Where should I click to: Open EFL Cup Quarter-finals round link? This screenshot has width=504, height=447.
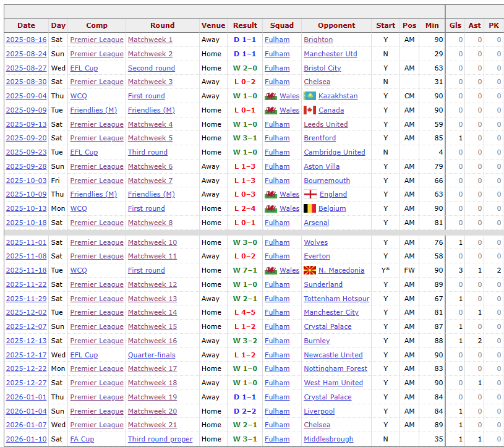pyautogui.click(x=152, y=355)
